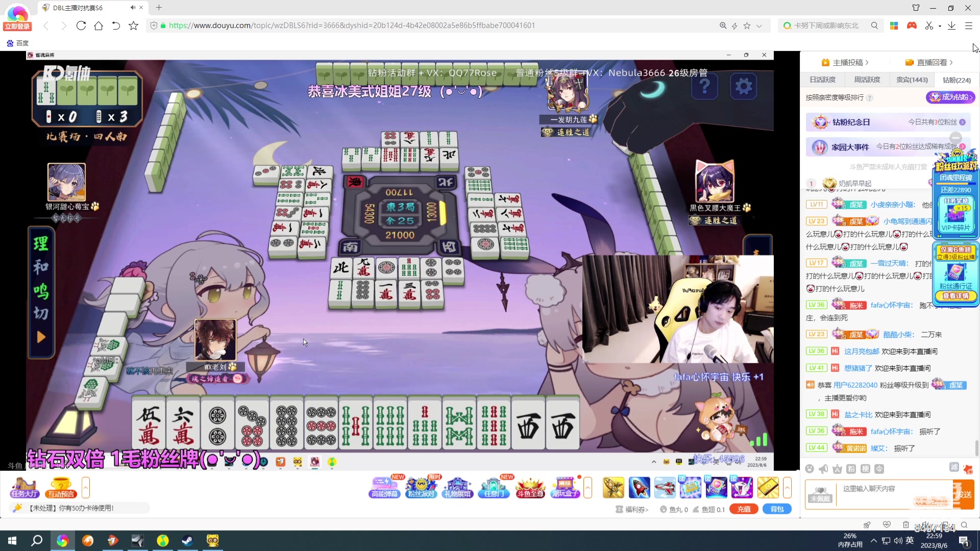Switch to the 周活跃度 tab

point(867,80)
